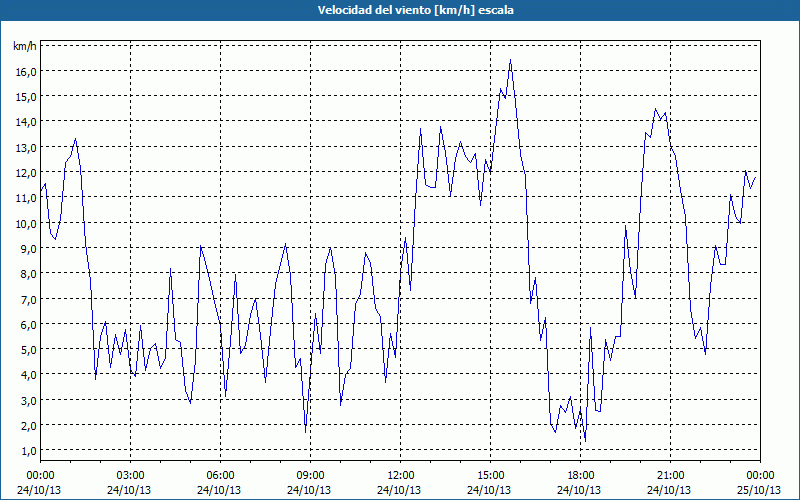Click the 06:00 time axis label

click(x=220, y=476)
